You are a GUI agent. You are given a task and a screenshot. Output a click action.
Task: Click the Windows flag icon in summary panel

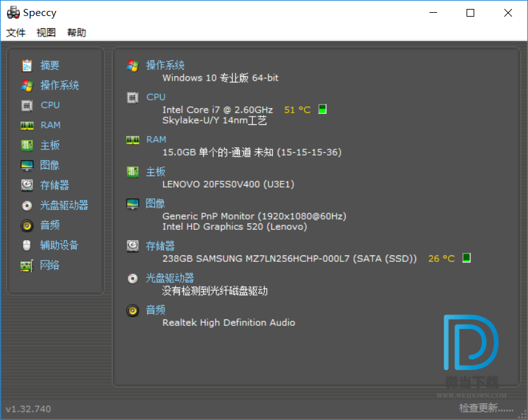coord(132,66)
